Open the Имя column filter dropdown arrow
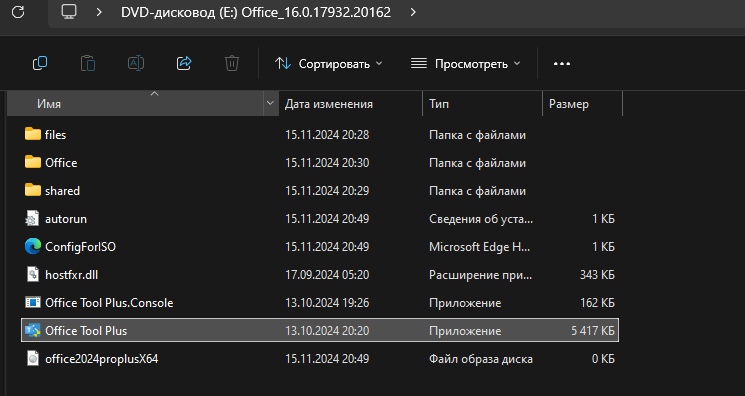 tap(270, 104)
